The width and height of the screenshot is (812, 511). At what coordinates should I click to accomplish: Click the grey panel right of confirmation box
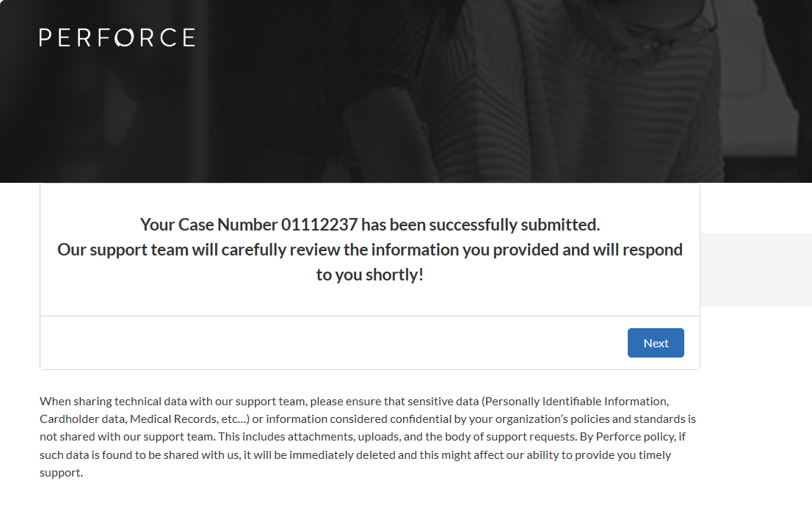755,269
